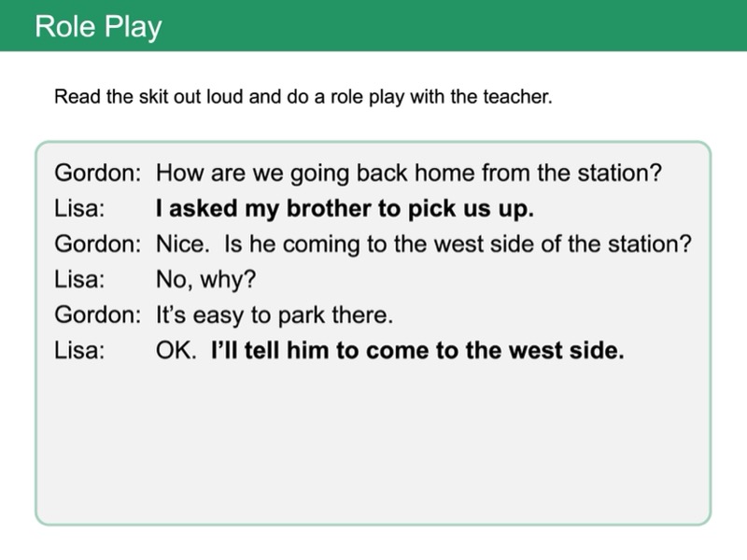Click the empty space inside the skit box
Viewport: 747px width, 560px height.
tap(373, 439)
